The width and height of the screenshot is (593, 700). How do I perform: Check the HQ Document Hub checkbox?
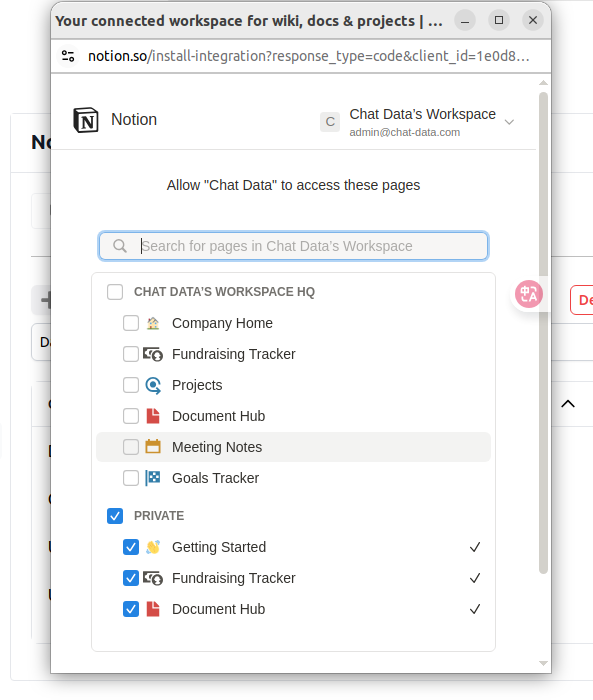tap(131, 416)
